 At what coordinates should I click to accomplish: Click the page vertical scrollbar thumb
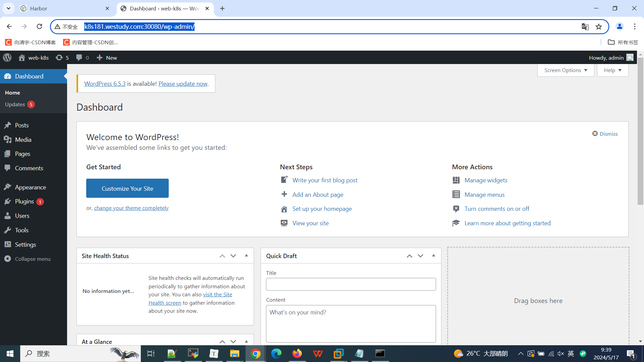point(640,131)
